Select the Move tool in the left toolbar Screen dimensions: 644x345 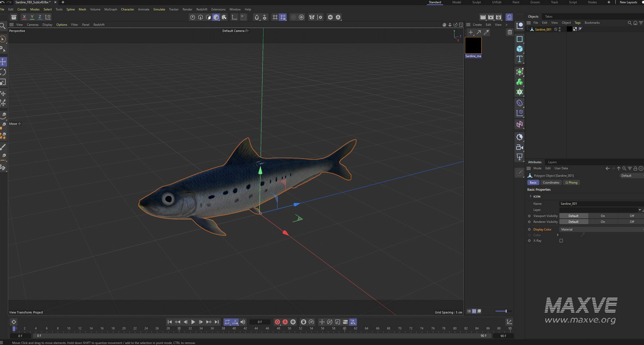pyautogui.click(x=3, y=62)
